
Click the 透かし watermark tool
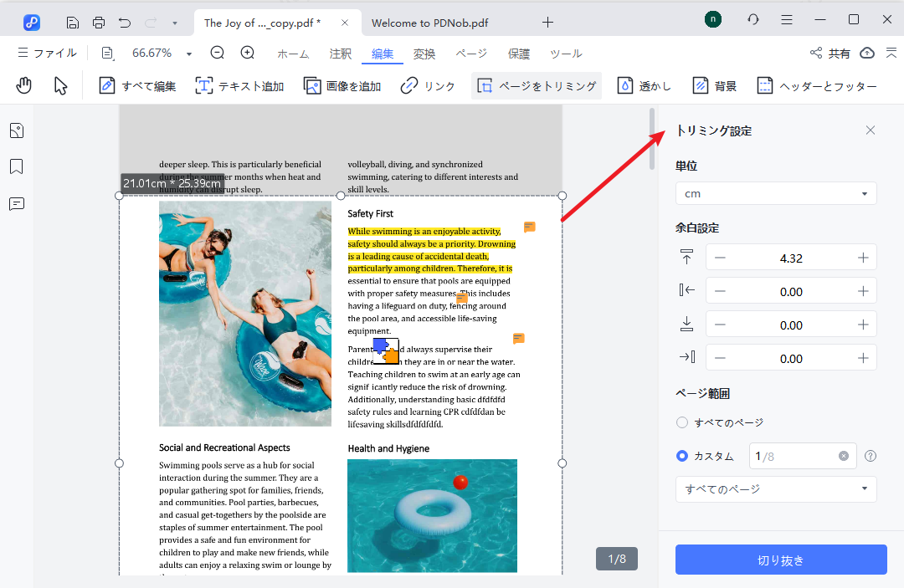tap(645, 86)
